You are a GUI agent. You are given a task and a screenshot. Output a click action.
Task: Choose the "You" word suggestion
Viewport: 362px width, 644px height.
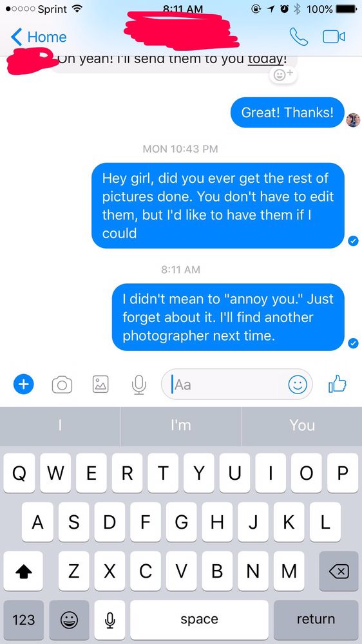point(302,425)
